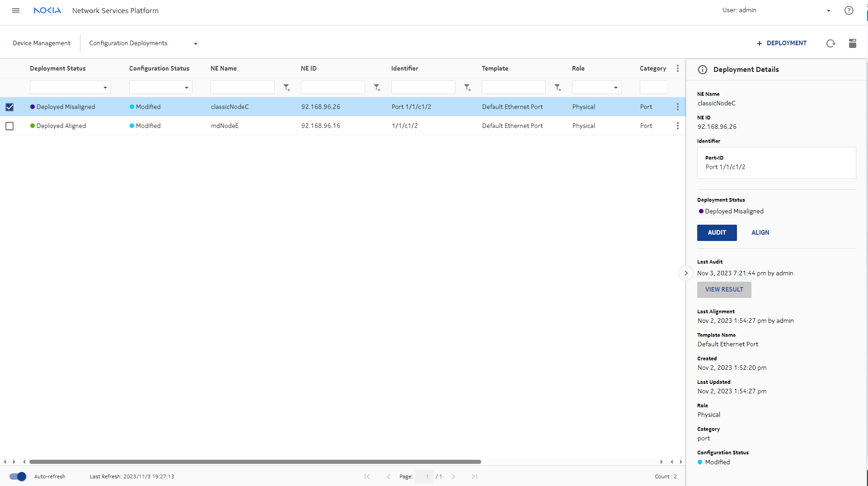Viewport: 868px width, 486px height.
Task: Click the archive icon next to refresh
Action: 852,43
